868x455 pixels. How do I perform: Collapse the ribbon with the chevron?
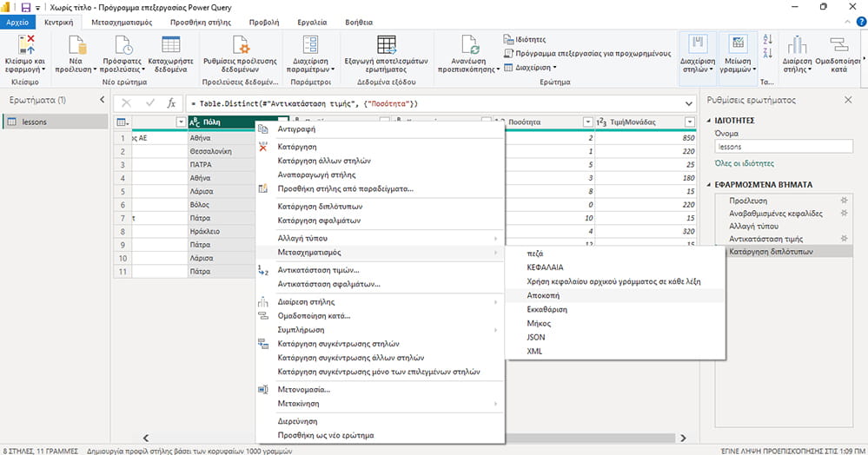click(x=847, y=22)
